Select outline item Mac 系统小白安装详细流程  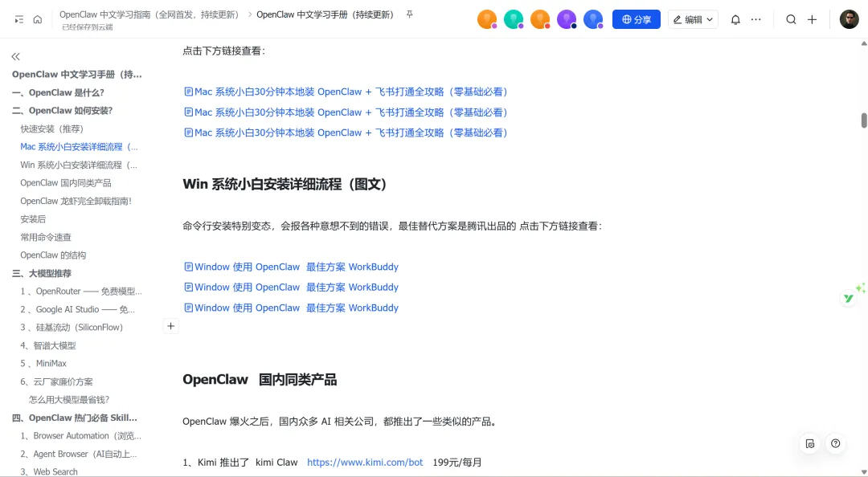79,147
